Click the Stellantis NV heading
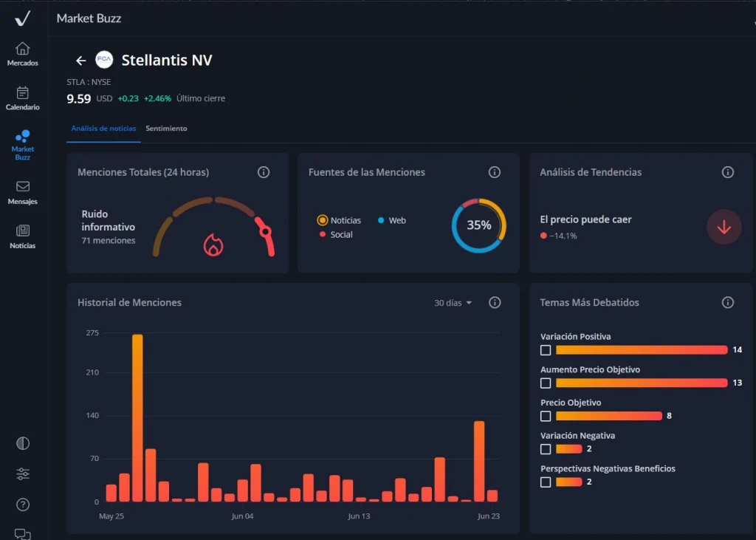756x540 pixels. (167, 61)
